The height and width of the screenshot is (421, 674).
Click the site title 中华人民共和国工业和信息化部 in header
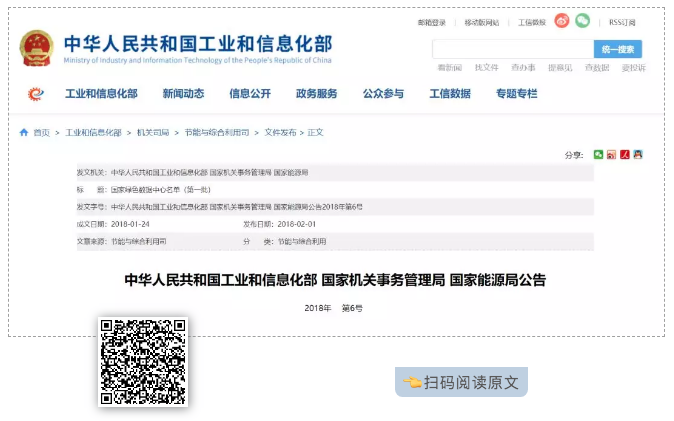coord(198,43)
